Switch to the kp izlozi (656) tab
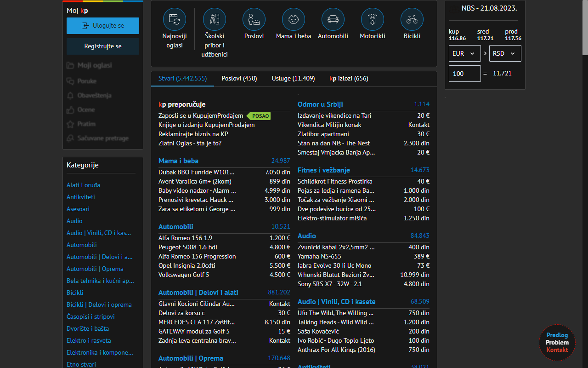 click(349, 78)
